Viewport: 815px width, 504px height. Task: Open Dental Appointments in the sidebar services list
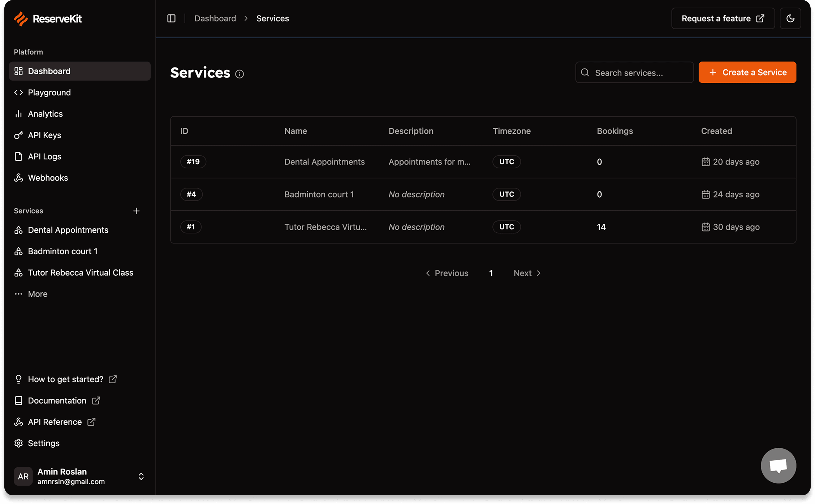(x=80, y=230)
